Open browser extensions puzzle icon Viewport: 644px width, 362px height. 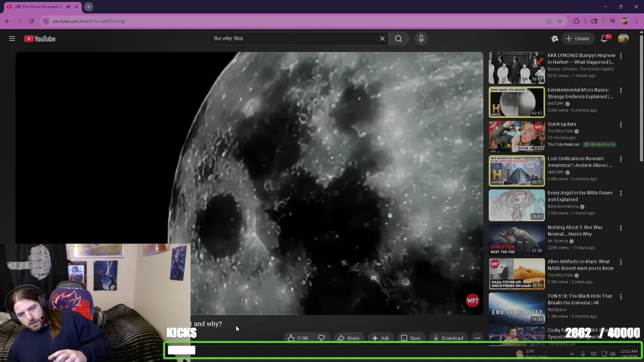coord(577,21)
